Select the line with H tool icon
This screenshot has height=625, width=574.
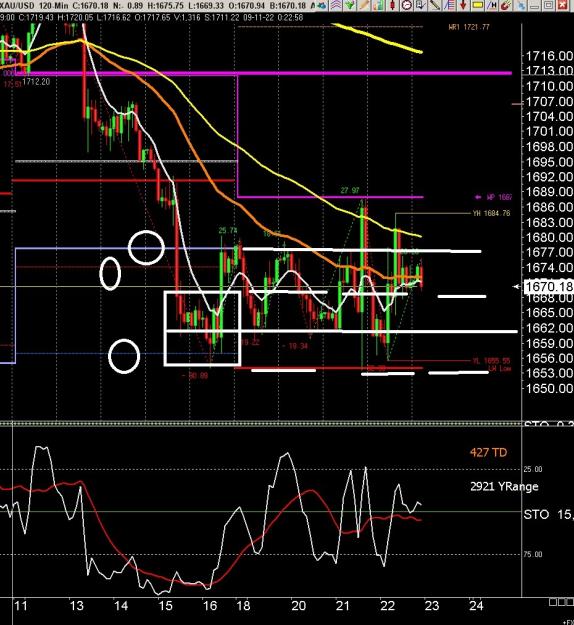point(491,5)
